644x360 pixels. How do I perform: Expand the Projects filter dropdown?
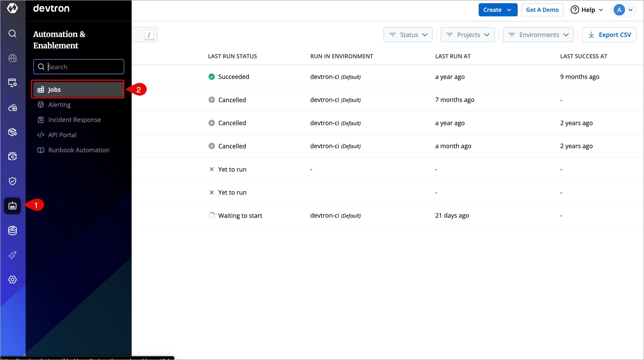[467, 35]
